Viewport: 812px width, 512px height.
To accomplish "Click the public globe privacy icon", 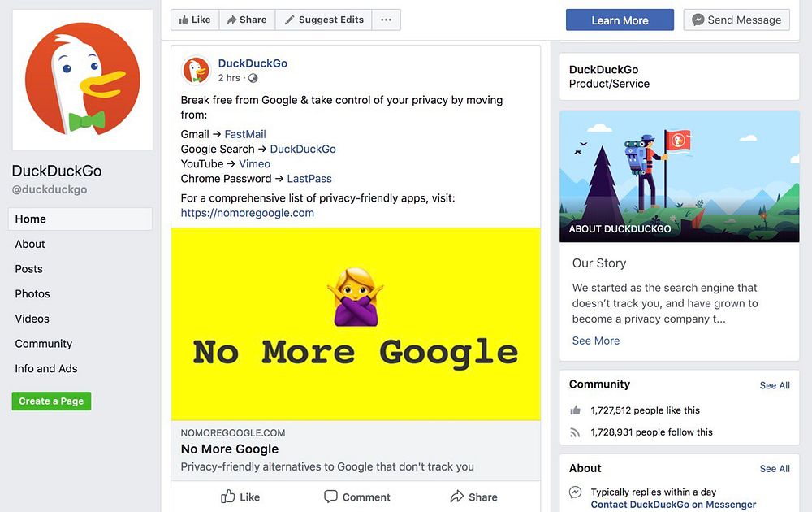I will click(253, 78).
